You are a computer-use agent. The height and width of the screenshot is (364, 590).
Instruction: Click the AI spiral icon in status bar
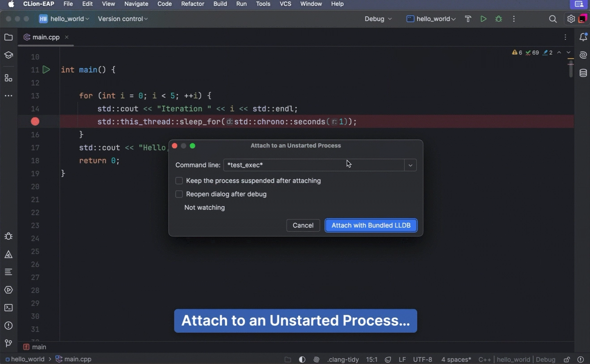click(x=316, y=360)
